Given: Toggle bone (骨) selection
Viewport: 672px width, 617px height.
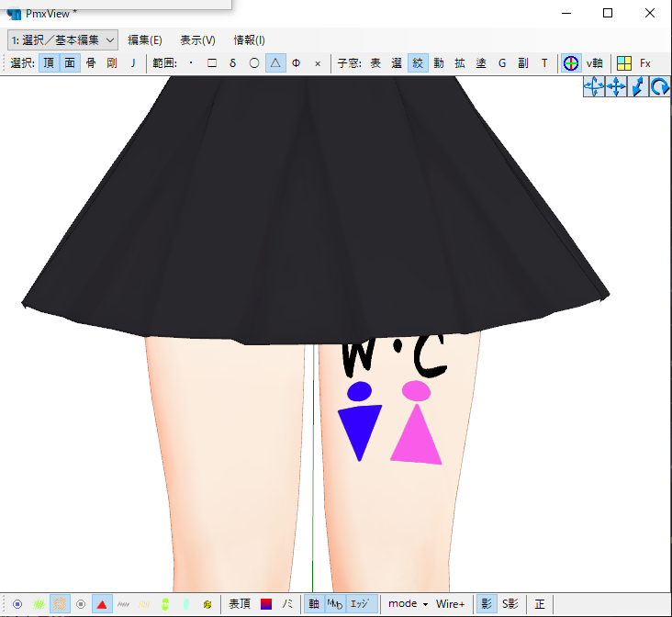Looking at the screenshot, I should point(91,63).
